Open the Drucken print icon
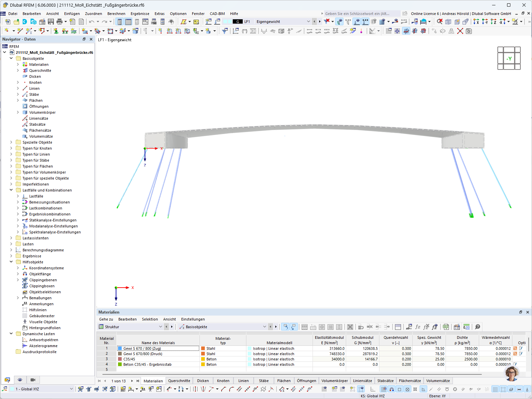This screenshot has height=399, width=532. click(59, 21)
